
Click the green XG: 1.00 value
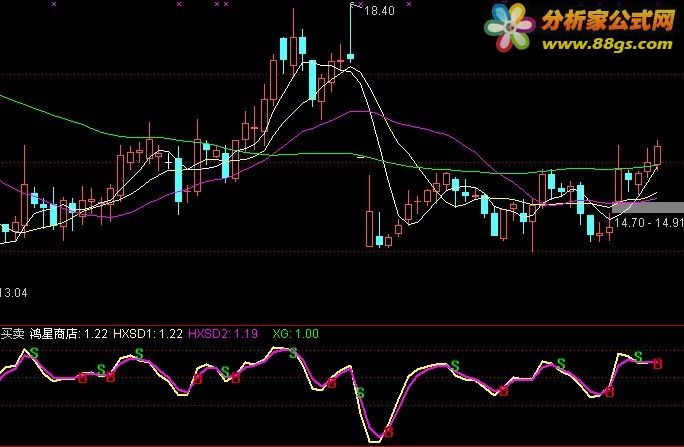[x=295, y=334]
